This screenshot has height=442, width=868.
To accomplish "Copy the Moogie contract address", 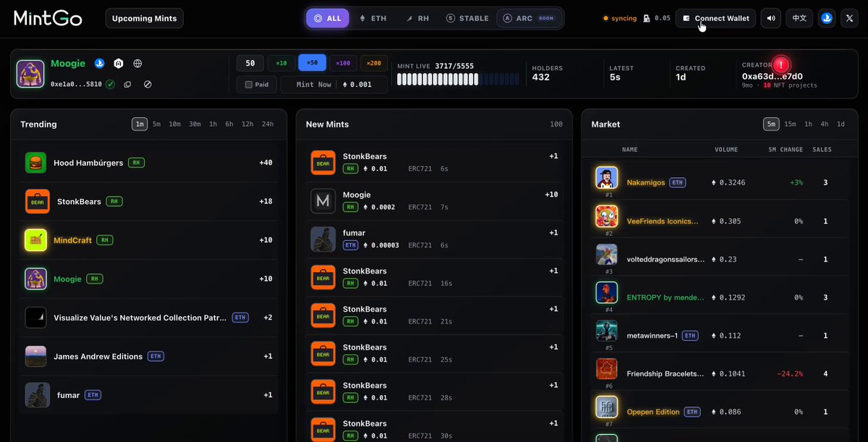I will (x=127, y=85).
